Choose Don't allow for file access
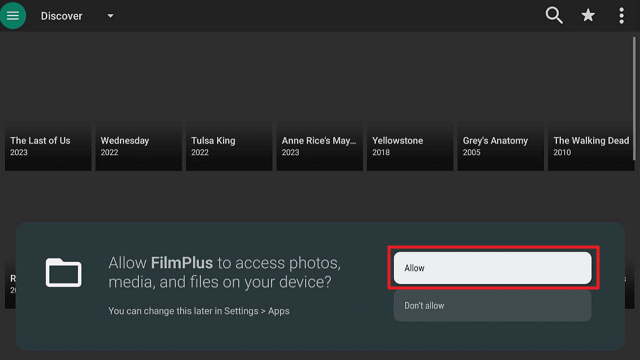The width and height of the screenshot is (640, 360). (492, 306)
